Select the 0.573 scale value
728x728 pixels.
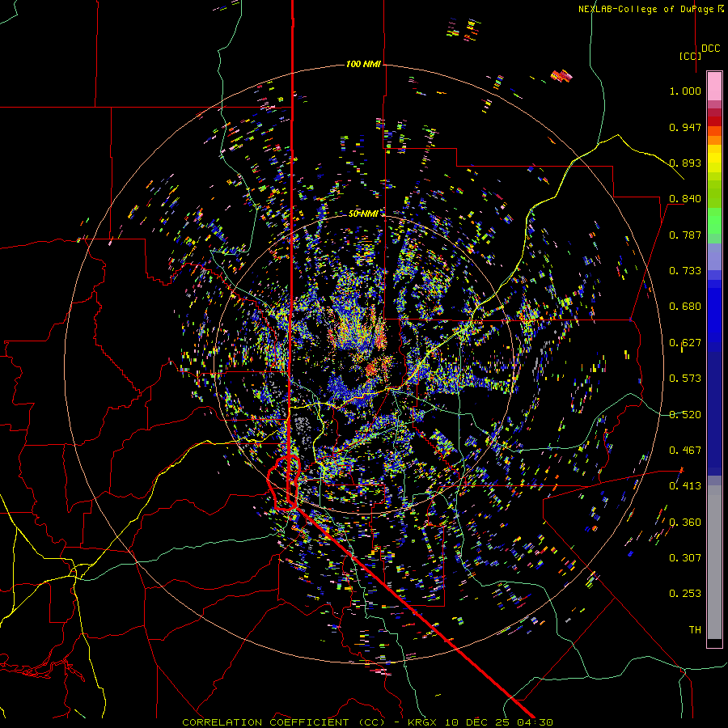[685, 379]
